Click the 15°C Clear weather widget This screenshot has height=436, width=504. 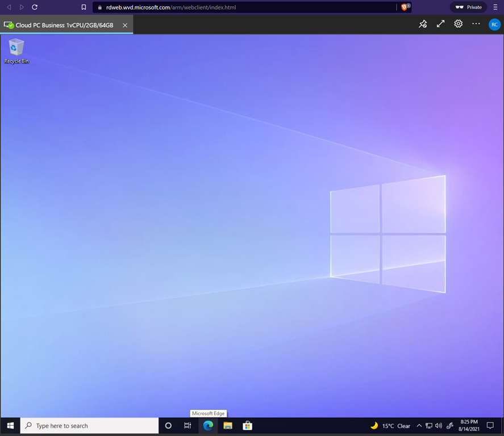click(x=390, y=426)
